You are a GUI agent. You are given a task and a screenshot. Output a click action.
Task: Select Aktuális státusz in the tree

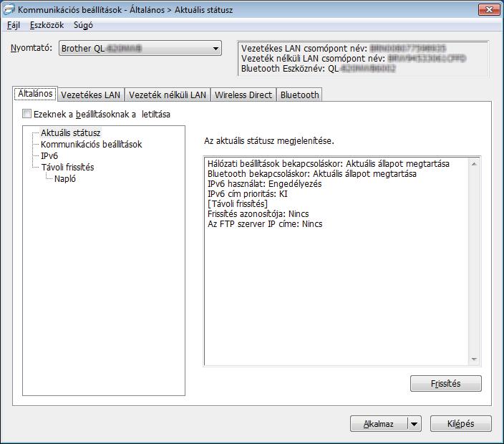(71, 132)
